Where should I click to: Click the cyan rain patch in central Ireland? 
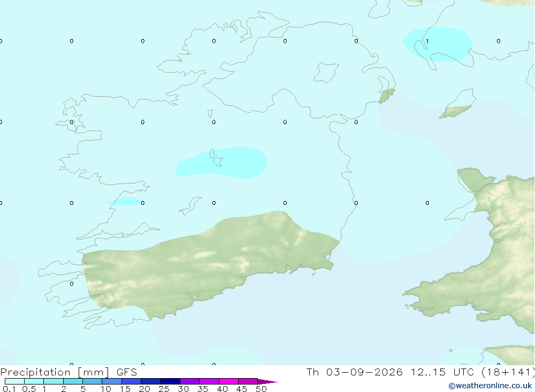point(222,163)
